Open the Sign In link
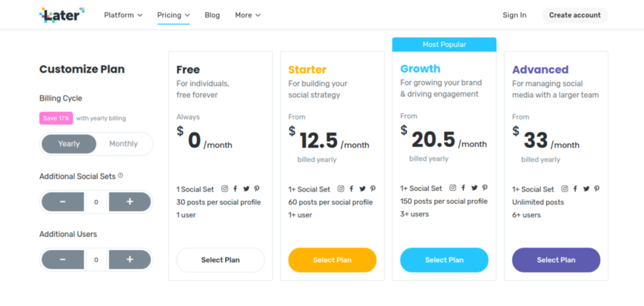This screenshot has width=644, height=306. coord(514,15)
